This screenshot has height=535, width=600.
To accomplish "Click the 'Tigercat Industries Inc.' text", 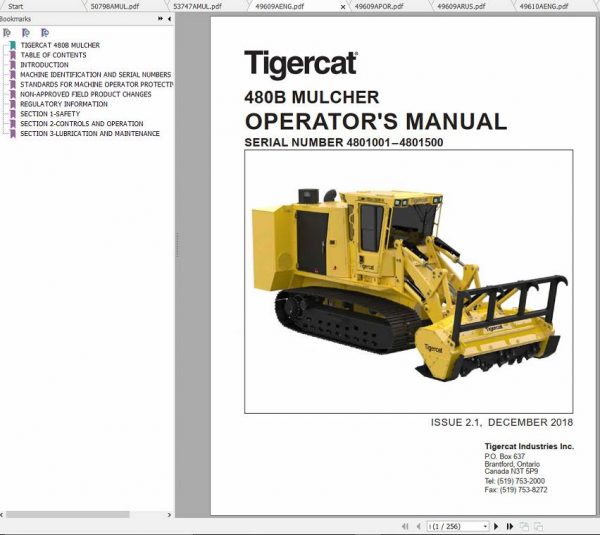I will (529, 446).
